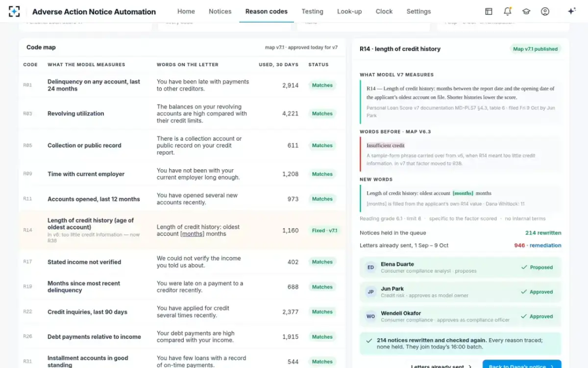Click the 214 rewritten link
588x368 pixels.
click(x=543, y=233)
